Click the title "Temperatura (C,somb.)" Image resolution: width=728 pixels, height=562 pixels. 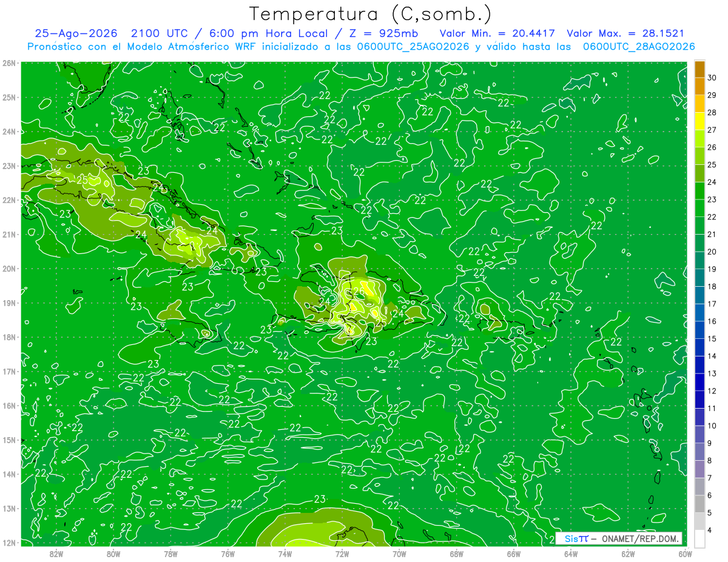pos(370,15)
